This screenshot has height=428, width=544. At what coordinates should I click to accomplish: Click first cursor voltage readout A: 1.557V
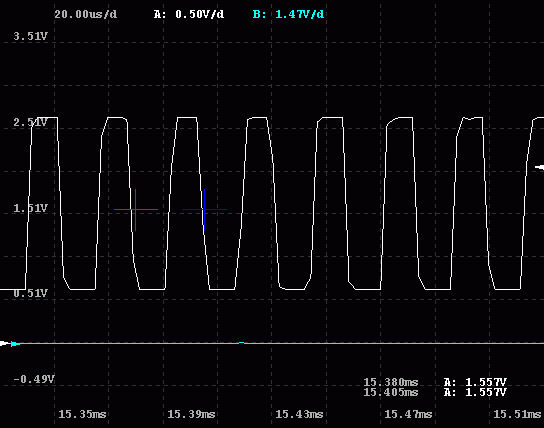point(475,382)
